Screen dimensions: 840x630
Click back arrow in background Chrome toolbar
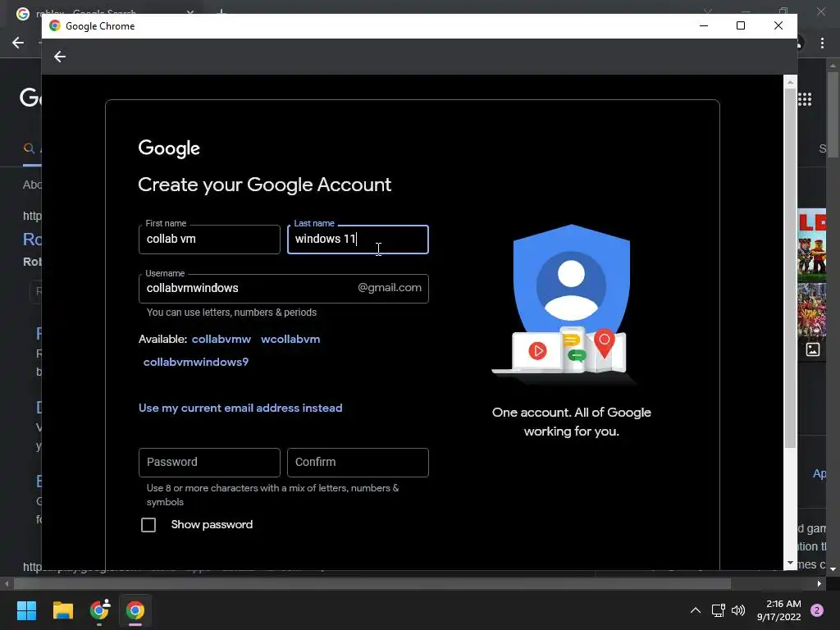[x=18, y=43]
